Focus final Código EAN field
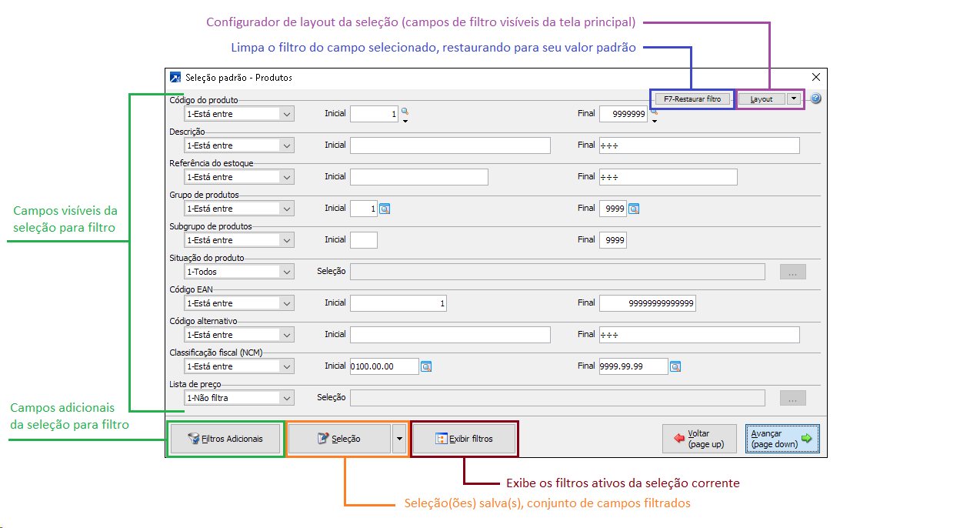 648,303
